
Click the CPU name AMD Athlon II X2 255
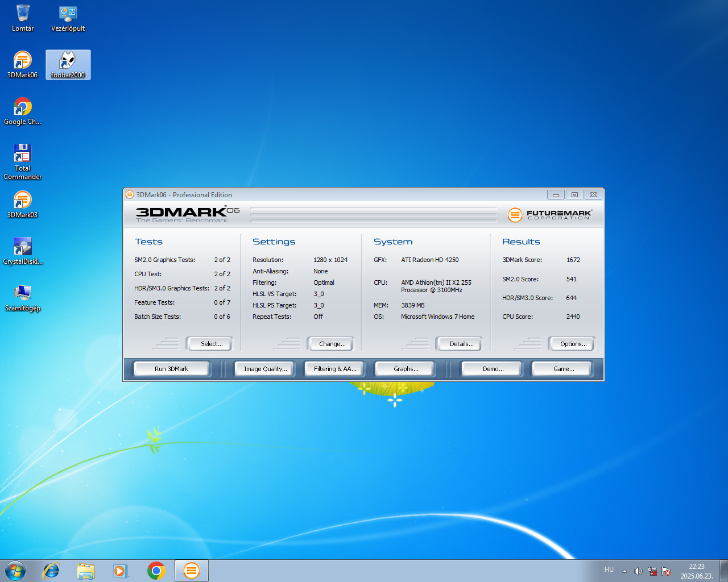(x=436, y=286)
